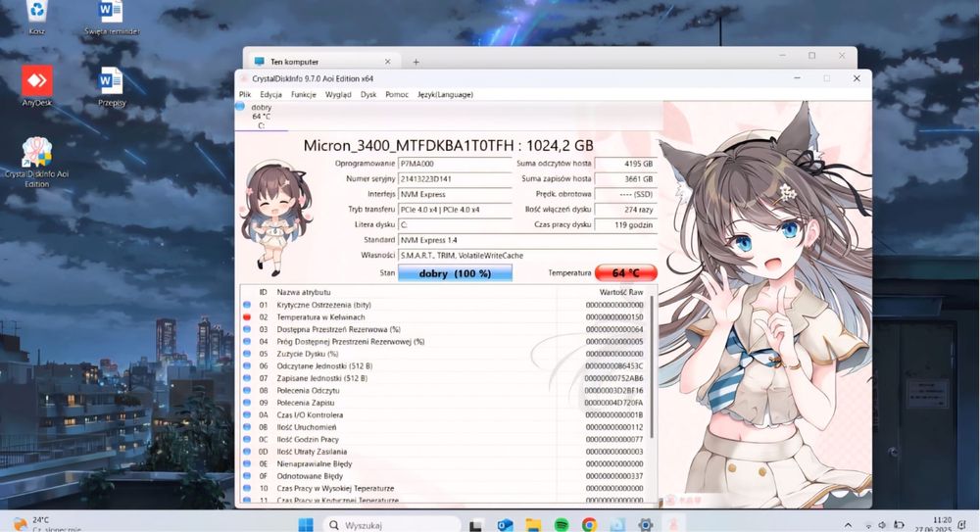Viewport: 980px width, 532px height.
Task: Open Google Chrome from the taskbar
Action: [x=589, y=525]
